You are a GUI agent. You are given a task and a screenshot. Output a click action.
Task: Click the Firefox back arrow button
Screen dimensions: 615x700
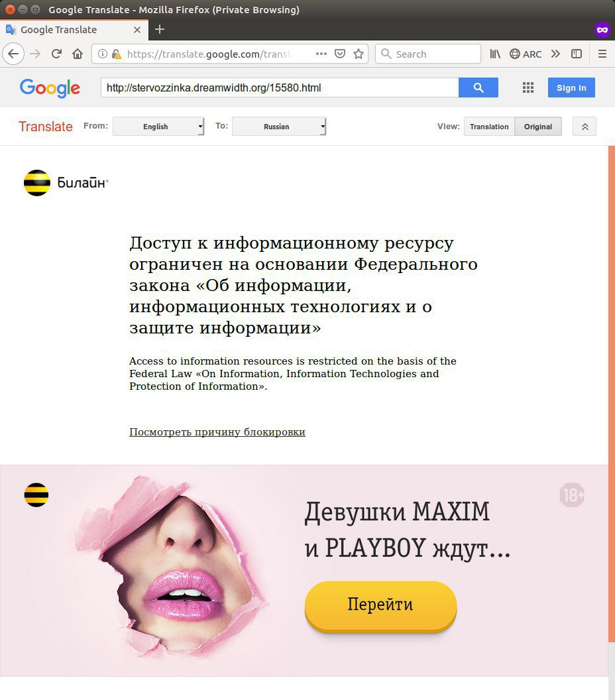point(13,54)
